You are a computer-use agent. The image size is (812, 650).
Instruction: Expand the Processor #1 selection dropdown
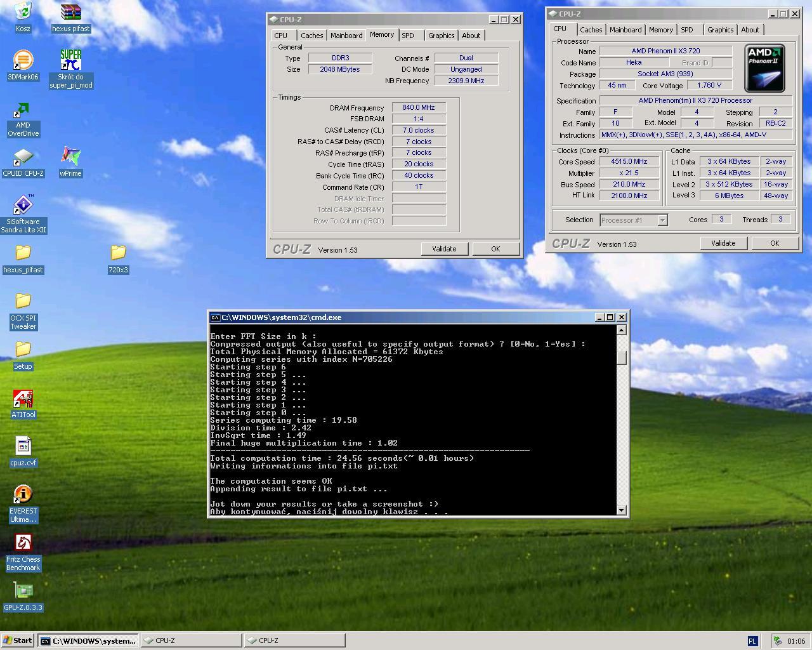[662, 220]
